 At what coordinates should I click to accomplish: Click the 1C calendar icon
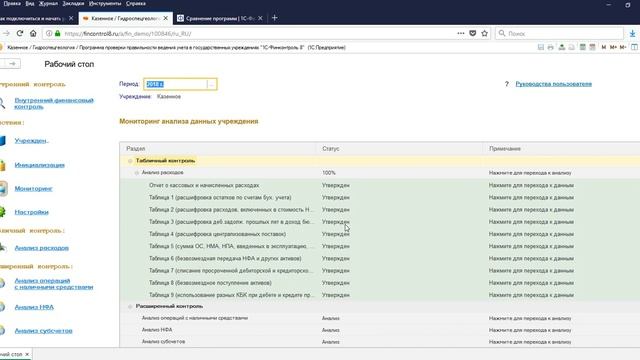coord(592,47)
